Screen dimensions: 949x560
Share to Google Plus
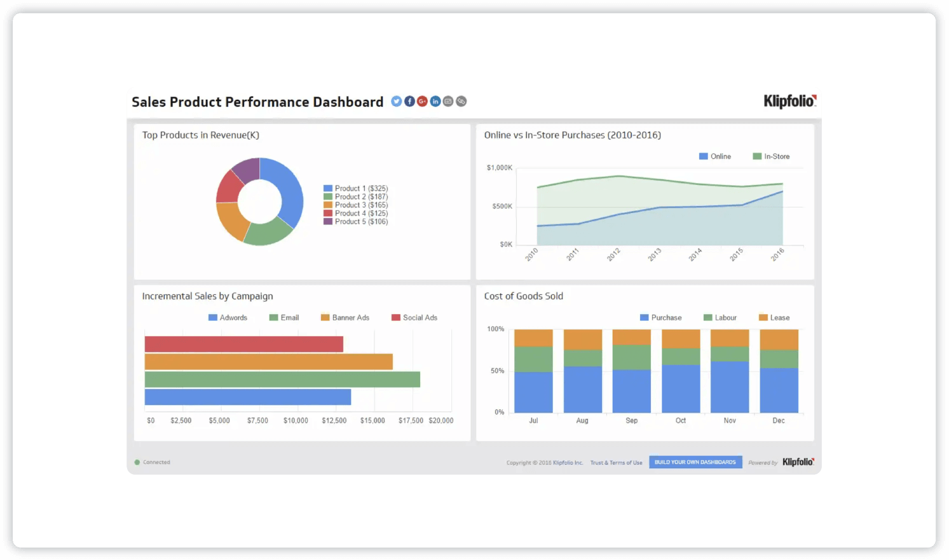tap(422, 101)
